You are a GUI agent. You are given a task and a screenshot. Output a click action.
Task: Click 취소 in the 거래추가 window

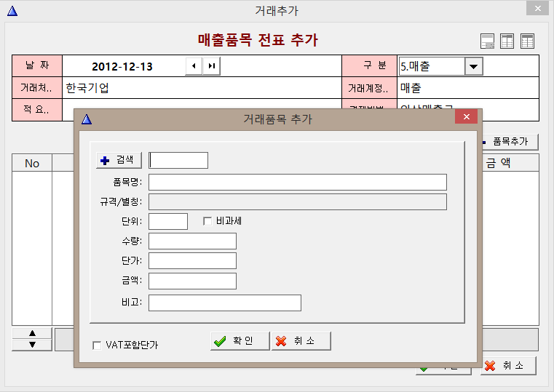pyautogui.click(x=508, y=366)
